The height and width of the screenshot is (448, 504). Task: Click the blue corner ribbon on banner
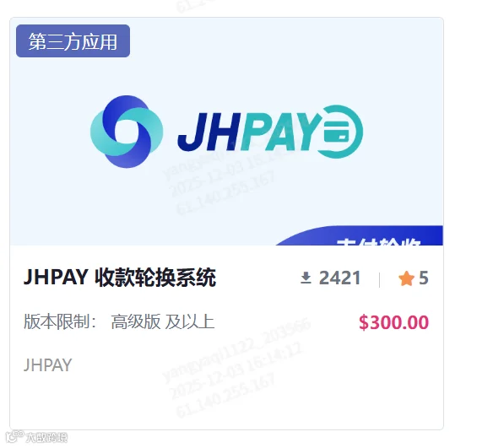(x=360, y=235)
